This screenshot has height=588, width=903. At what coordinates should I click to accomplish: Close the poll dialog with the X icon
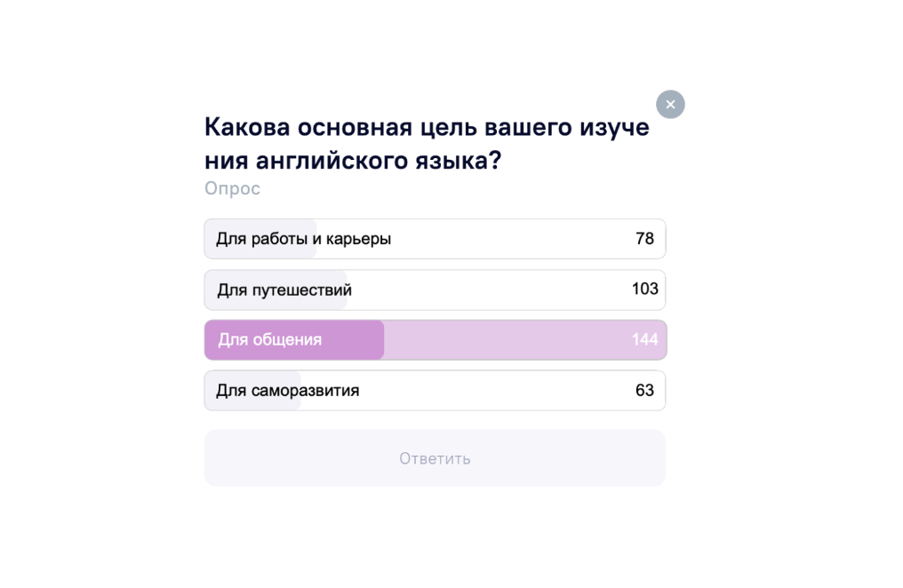tap(670, 105)
